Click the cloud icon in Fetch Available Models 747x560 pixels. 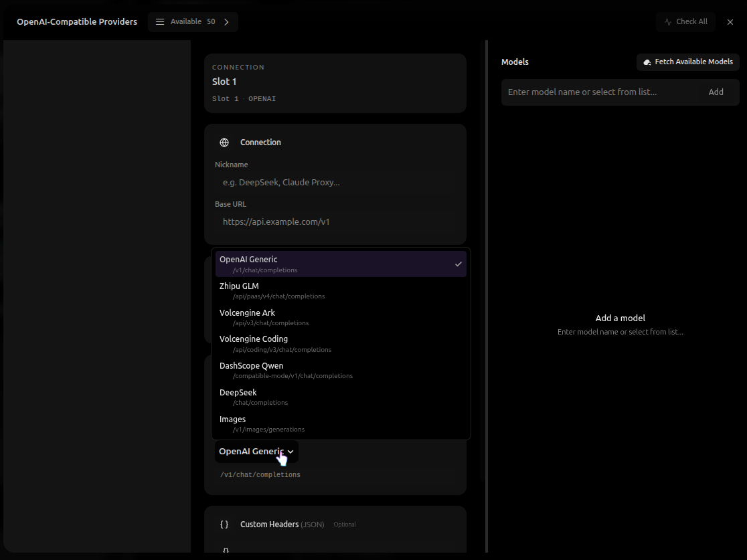tap(647, 62)
